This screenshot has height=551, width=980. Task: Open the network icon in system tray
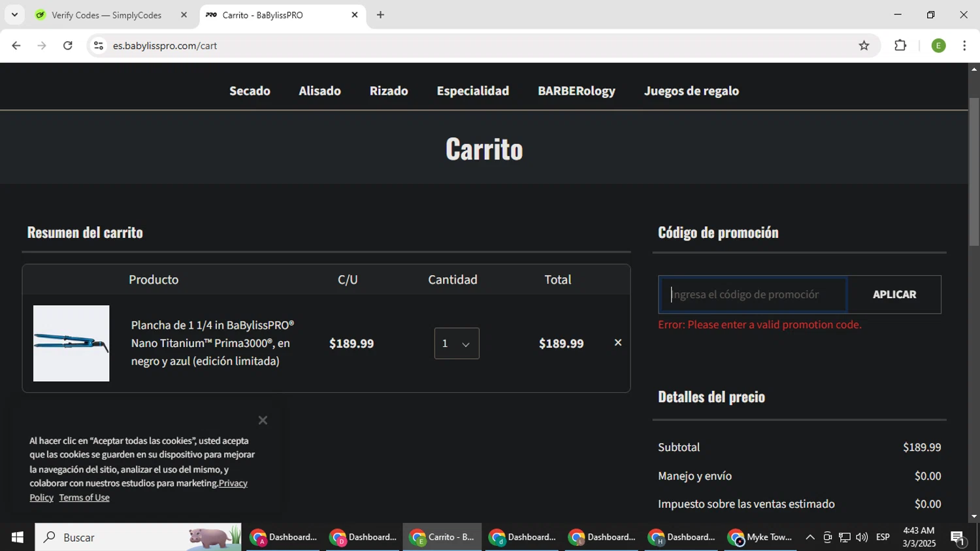(x=845, y=537)
